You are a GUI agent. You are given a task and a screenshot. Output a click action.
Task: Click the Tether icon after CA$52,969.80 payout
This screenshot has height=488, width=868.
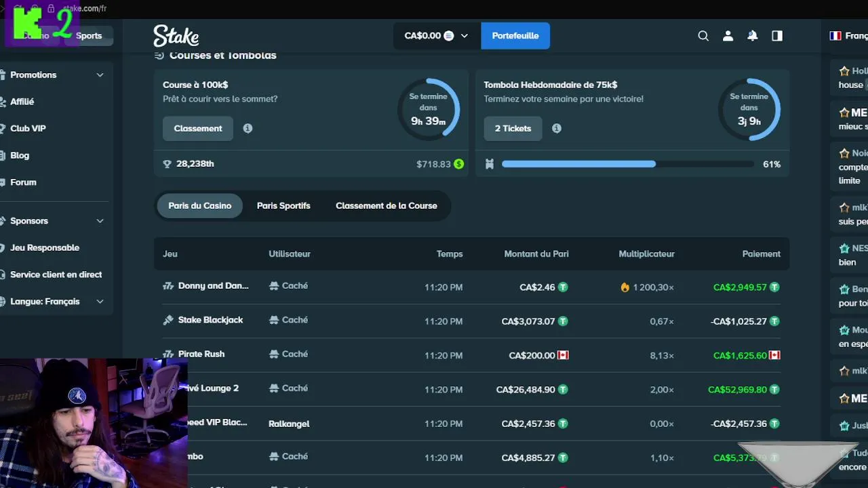click(x=774, y=390)
